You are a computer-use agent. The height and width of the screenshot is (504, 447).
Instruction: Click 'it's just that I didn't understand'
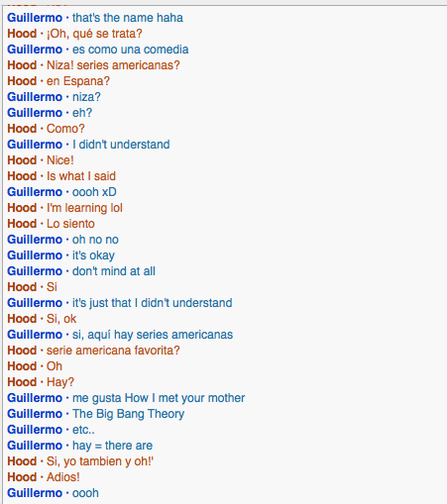point(152,303)
